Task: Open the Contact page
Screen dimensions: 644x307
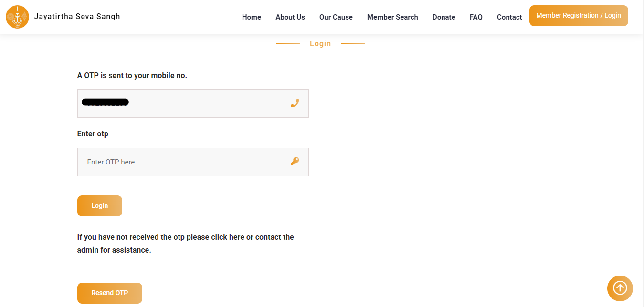Action: tap(509, 17)
